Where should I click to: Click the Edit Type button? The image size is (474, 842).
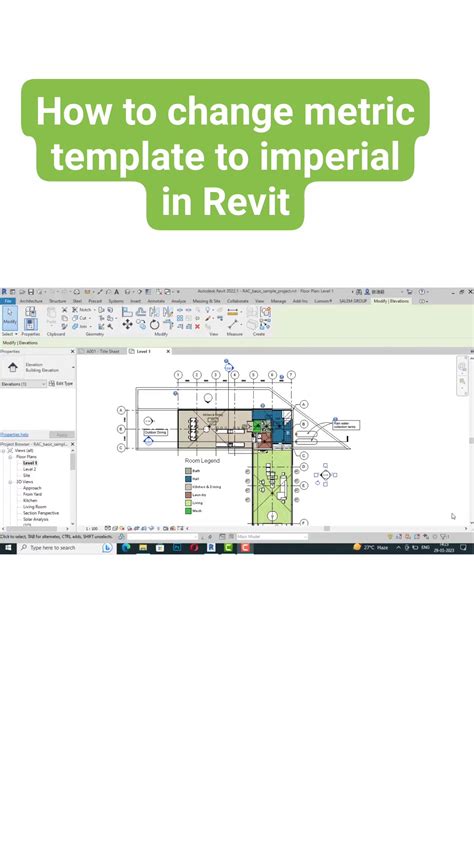tap(61, 383)
